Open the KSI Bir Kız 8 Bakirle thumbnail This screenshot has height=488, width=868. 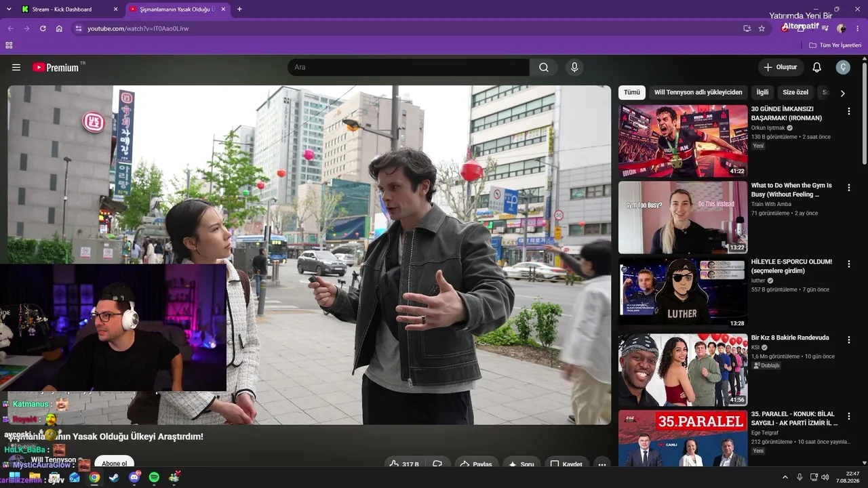coord(683,370)
